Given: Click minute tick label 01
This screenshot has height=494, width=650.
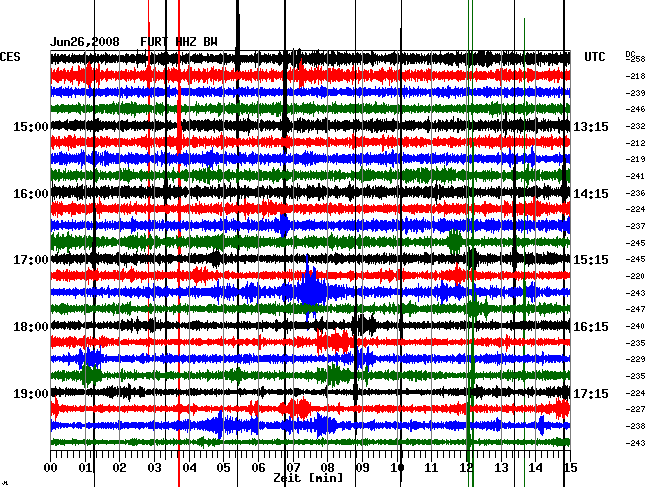Looking at the screenshot, I should coord(85,468).
